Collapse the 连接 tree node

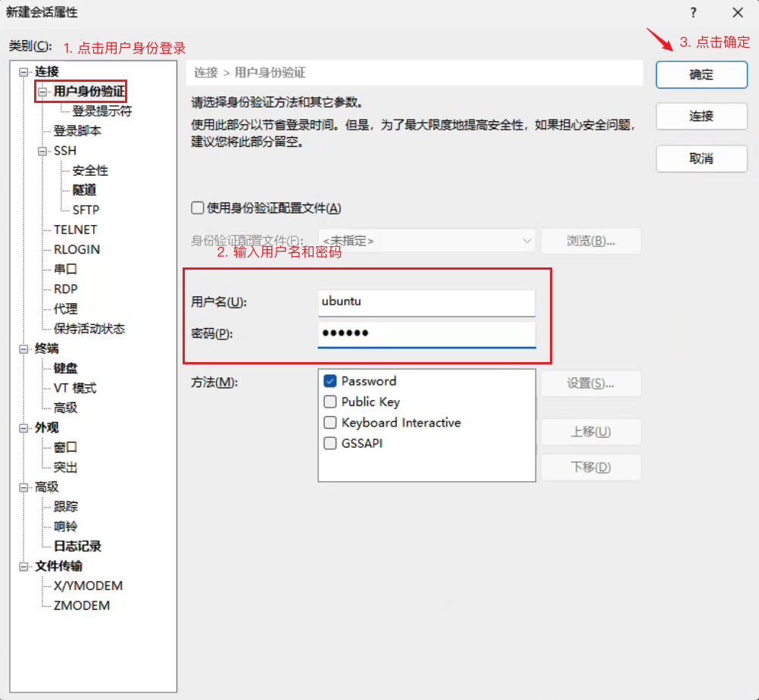point(23,72)
